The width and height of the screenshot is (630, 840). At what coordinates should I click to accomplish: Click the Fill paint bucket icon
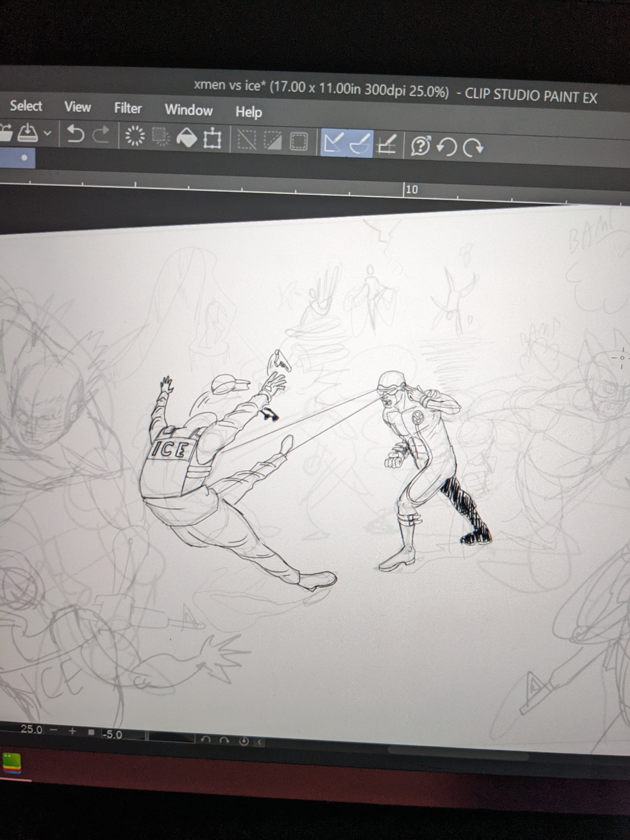tap(186, 138)
